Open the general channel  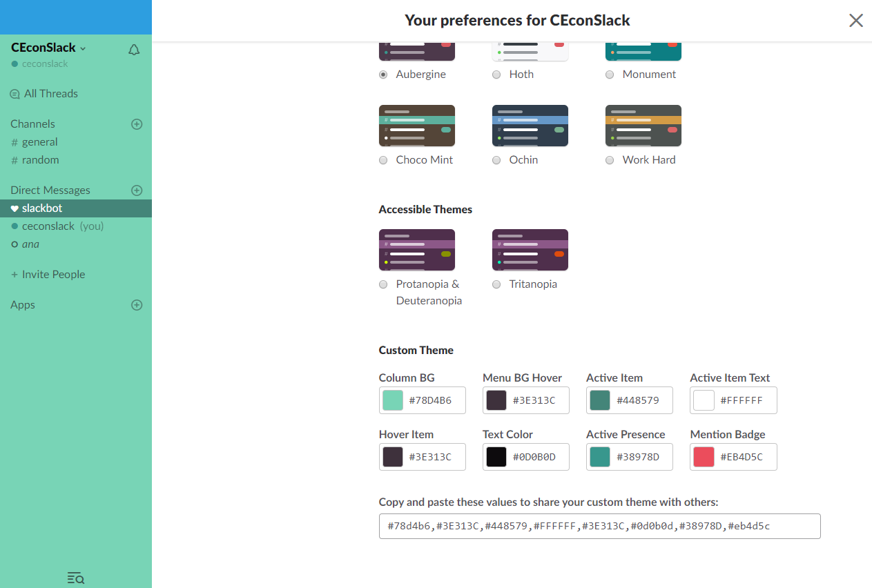coord(76,142)
